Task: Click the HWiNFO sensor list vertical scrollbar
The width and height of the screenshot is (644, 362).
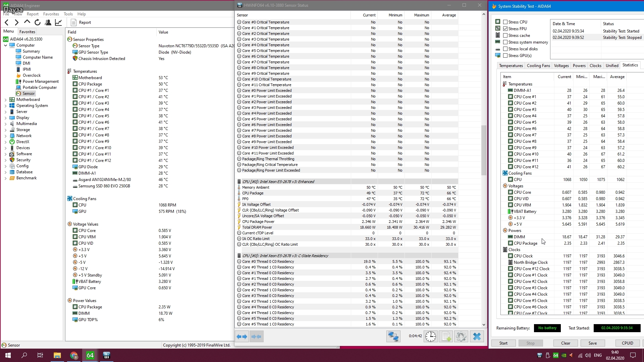Action: pos(483,151)
